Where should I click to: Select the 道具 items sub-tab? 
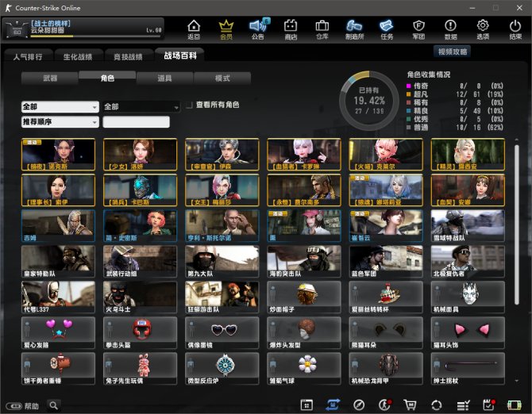click(164, 78)
